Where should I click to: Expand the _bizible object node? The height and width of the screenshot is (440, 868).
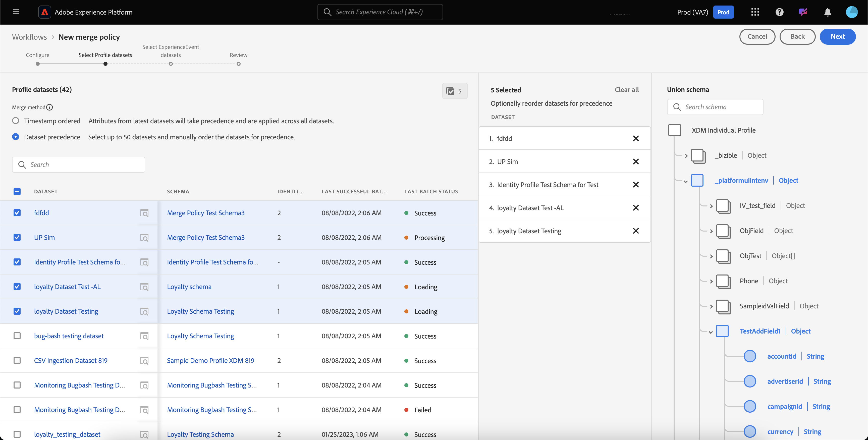pos(686,156)
